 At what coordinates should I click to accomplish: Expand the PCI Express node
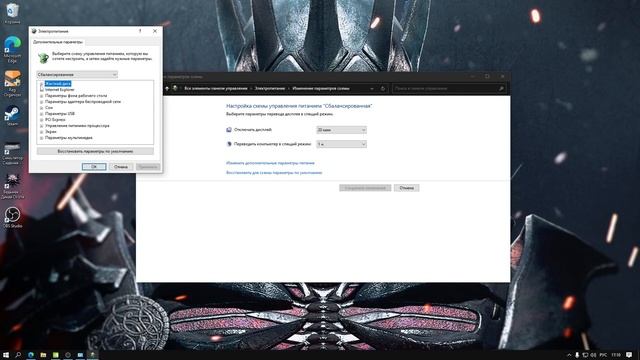point(42,120)
